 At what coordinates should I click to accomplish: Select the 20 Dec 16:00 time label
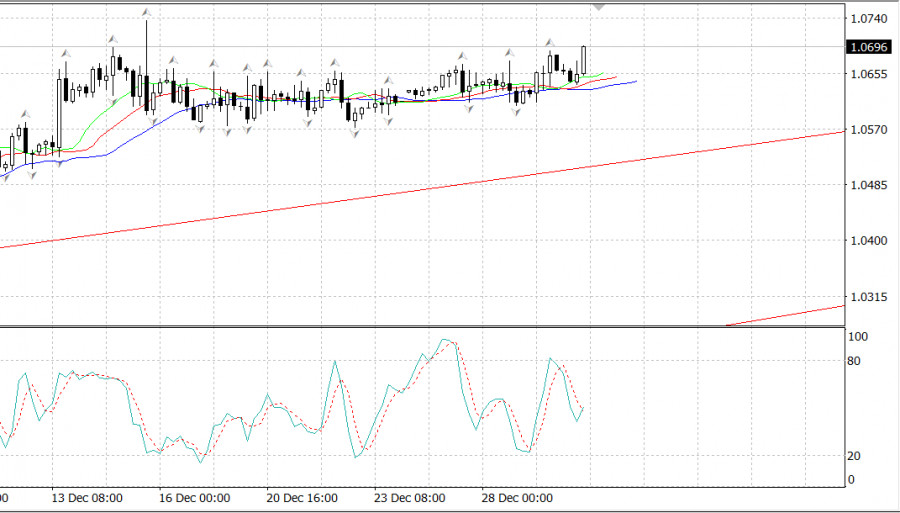click(303, 497)
